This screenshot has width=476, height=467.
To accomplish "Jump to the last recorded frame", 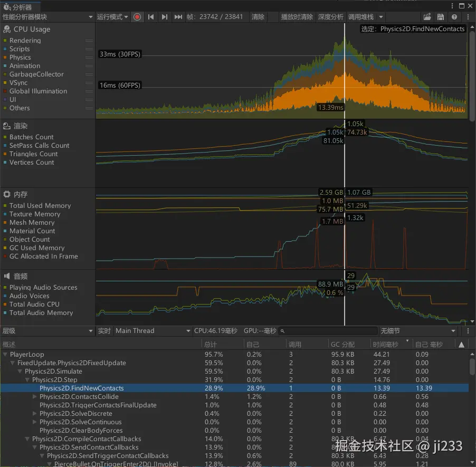I will [x=178, y=17].
